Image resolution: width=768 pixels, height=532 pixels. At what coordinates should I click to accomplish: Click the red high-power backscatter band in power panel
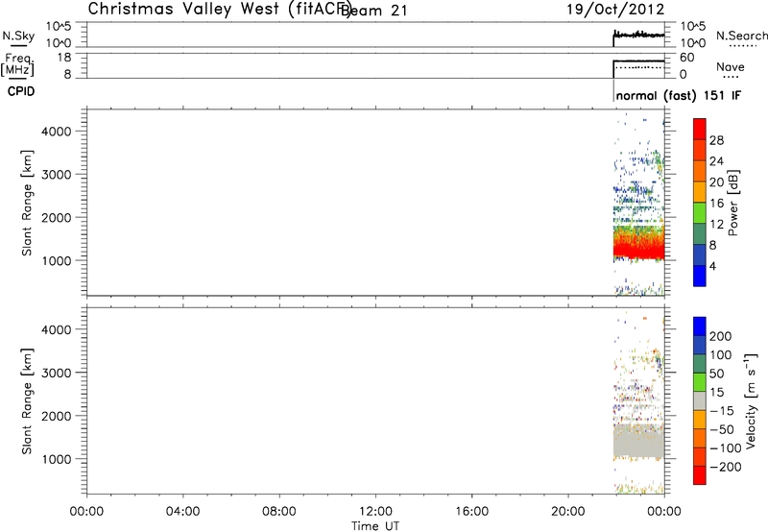coord(639,249)
